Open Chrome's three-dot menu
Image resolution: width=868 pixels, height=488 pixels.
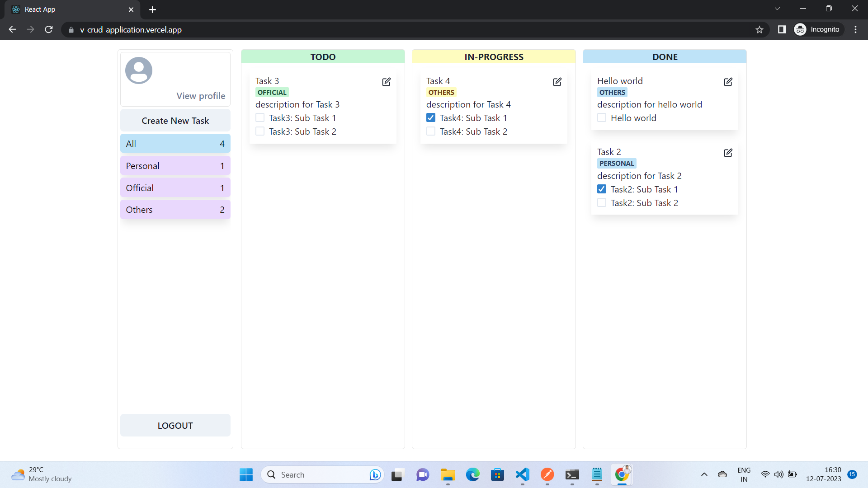point(855,29)
